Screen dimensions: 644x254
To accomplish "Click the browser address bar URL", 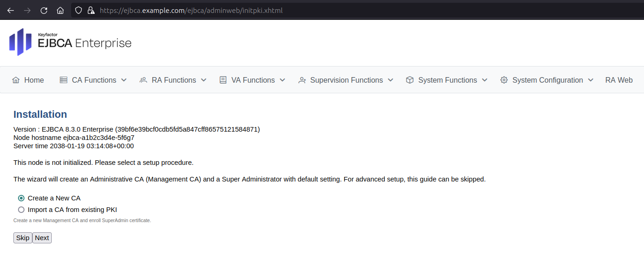I will [191, 10].
